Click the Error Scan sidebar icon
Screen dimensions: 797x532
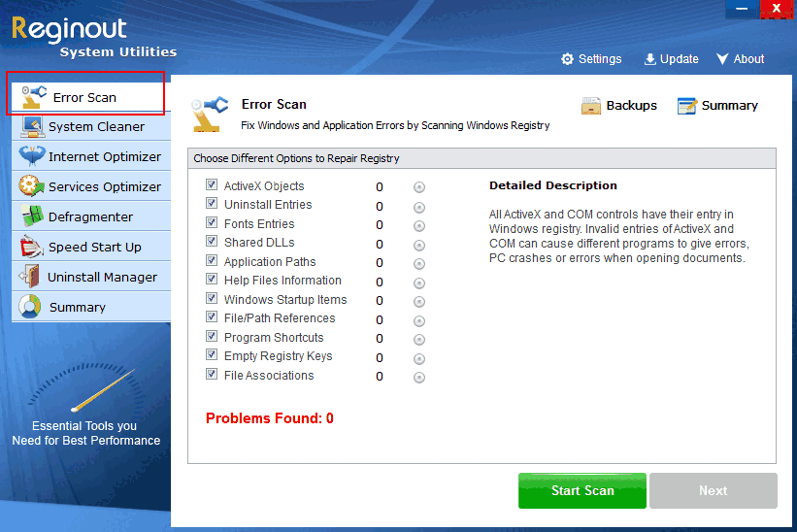[x=34, y=96]
